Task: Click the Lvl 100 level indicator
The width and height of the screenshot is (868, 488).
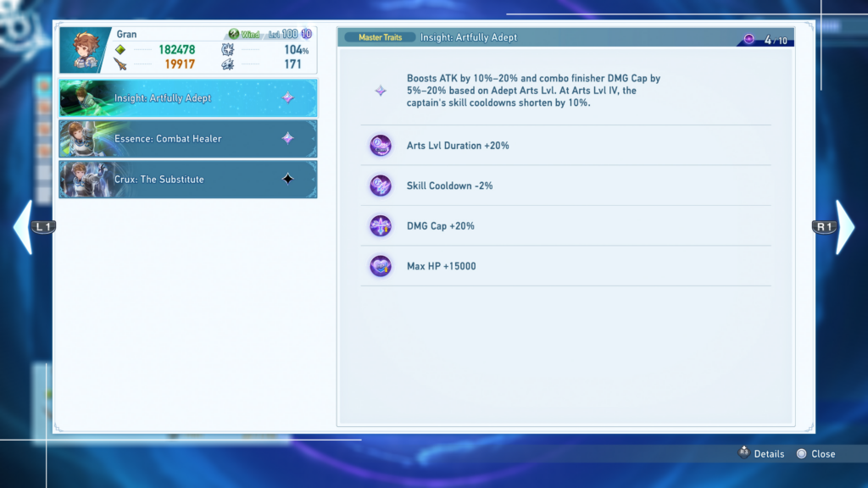Action: click(283, 34)
